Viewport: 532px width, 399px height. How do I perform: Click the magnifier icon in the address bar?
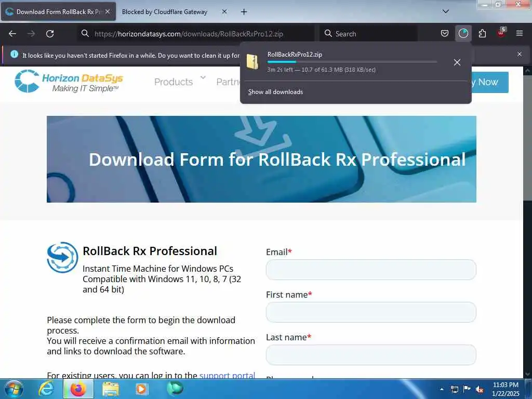click(x=85, y=33)
